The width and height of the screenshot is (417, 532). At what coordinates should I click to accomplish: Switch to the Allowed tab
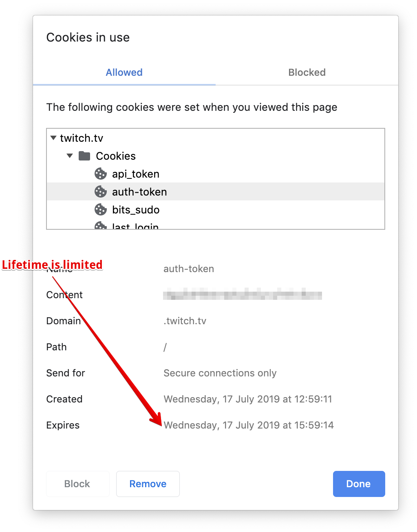124,72
